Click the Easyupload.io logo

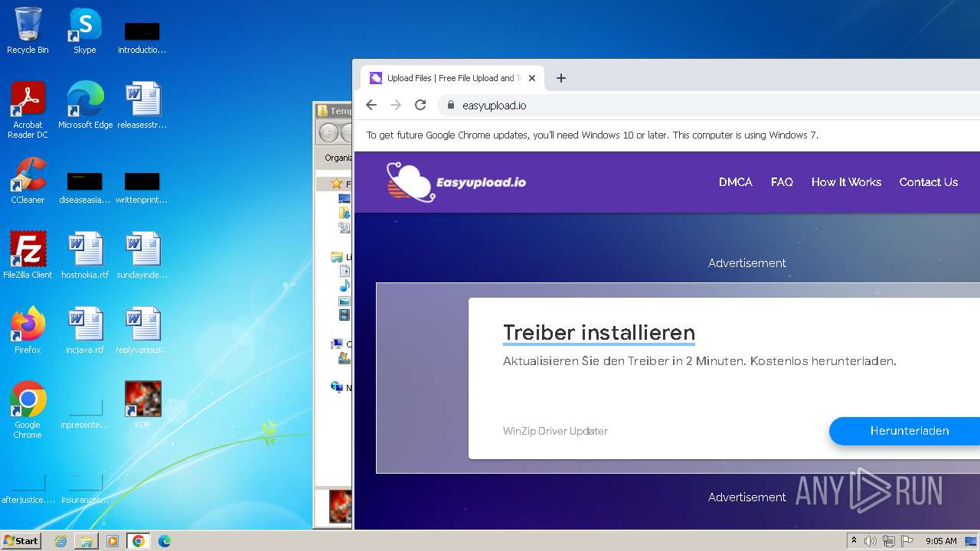click(x=456, y=182)
